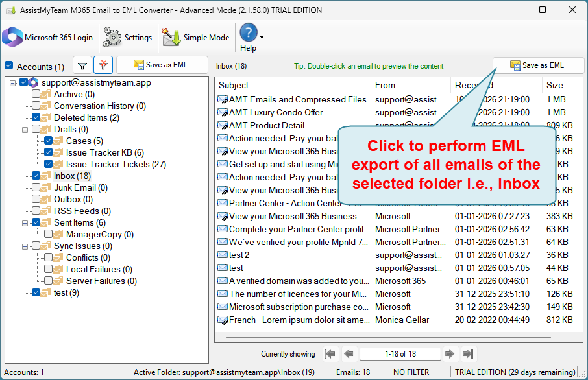Click inside the 1-18 of 18 page field
Viewport: 588px width, 380px height.
(x=400, y=353)
